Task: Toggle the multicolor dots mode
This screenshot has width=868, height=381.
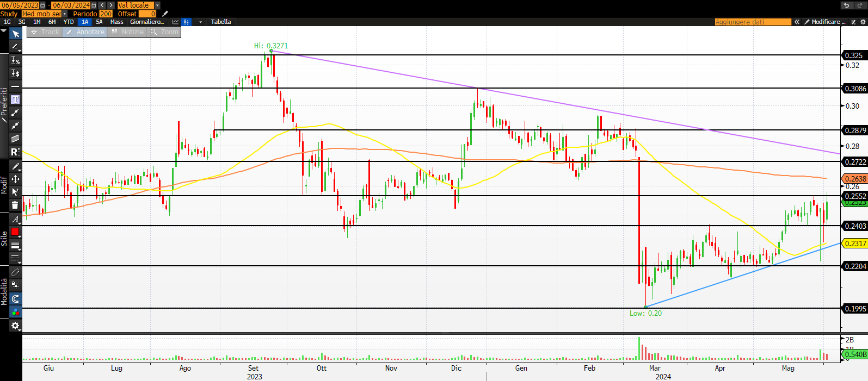Action: (x=15, y=311)
